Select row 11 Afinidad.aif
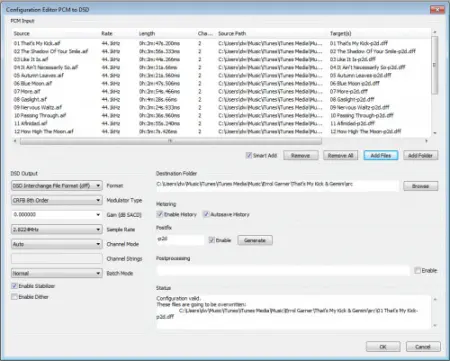The height and width of the screenshot is (361, 450). (x=221, y=123)
